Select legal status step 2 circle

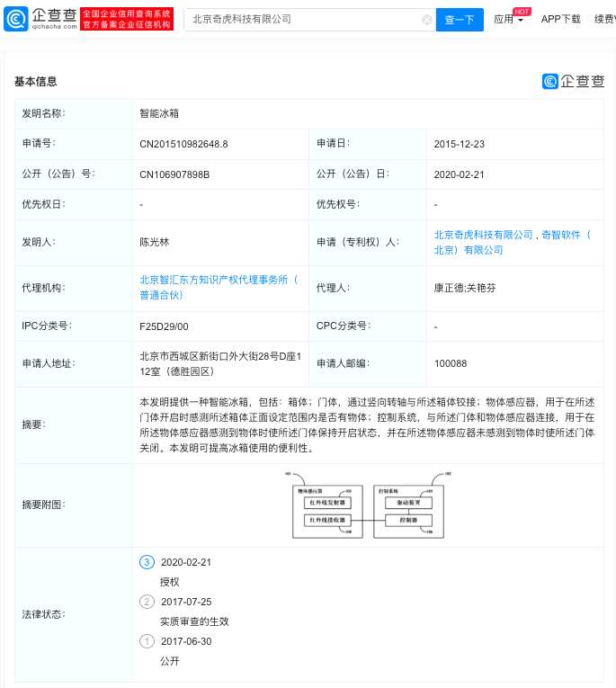(x=147, y=602)
